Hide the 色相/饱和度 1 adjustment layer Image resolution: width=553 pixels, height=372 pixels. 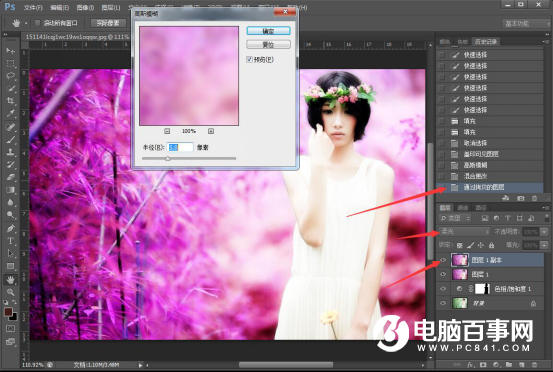pyautogui.click(x=443, y=289)
